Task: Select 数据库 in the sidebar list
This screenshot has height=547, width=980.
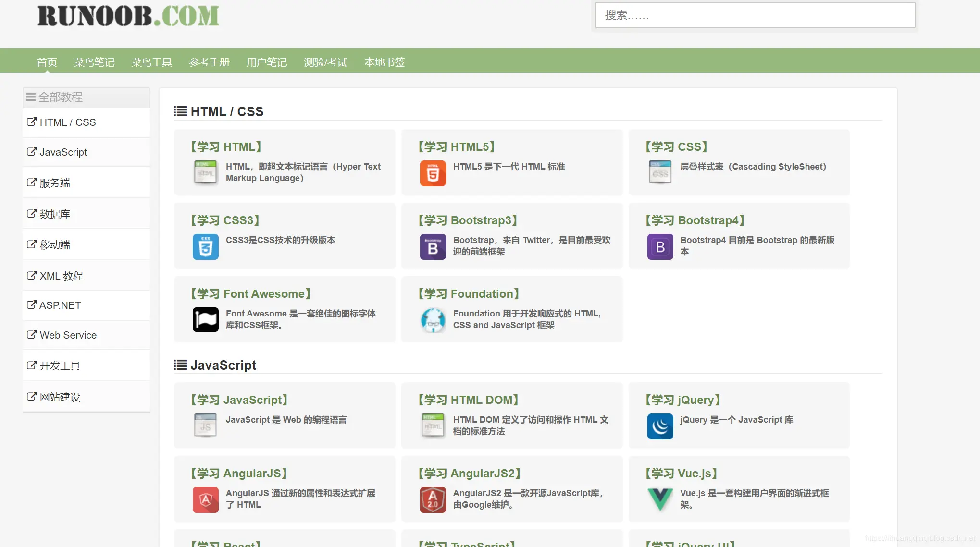Action: (x=55, y=214)
